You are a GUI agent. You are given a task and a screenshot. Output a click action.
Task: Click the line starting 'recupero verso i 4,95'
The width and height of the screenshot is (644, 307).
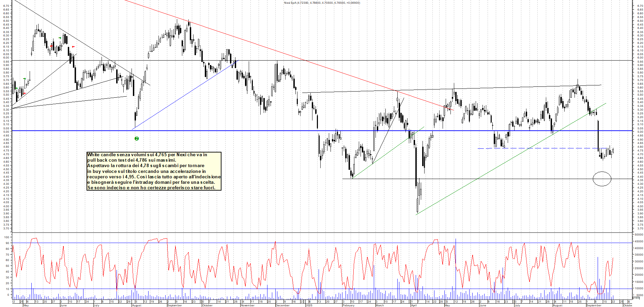point(154,177)
